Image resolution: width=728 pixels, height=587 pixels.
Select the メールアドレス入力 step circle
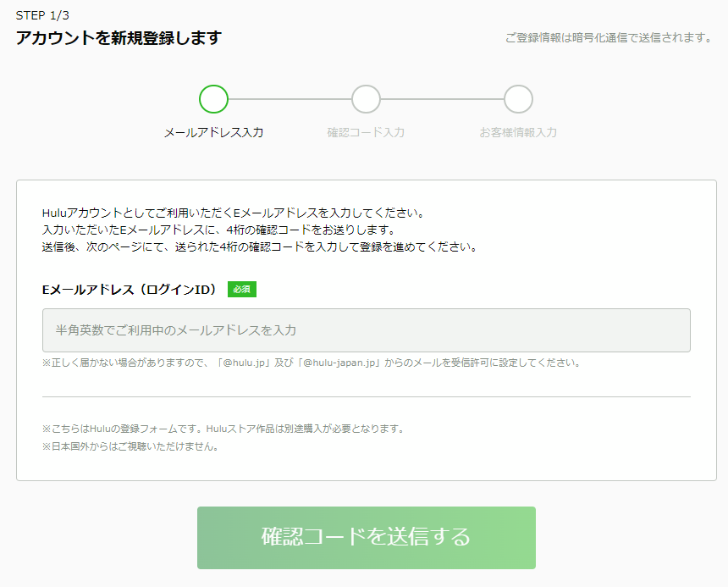click(x=213, y=99)
